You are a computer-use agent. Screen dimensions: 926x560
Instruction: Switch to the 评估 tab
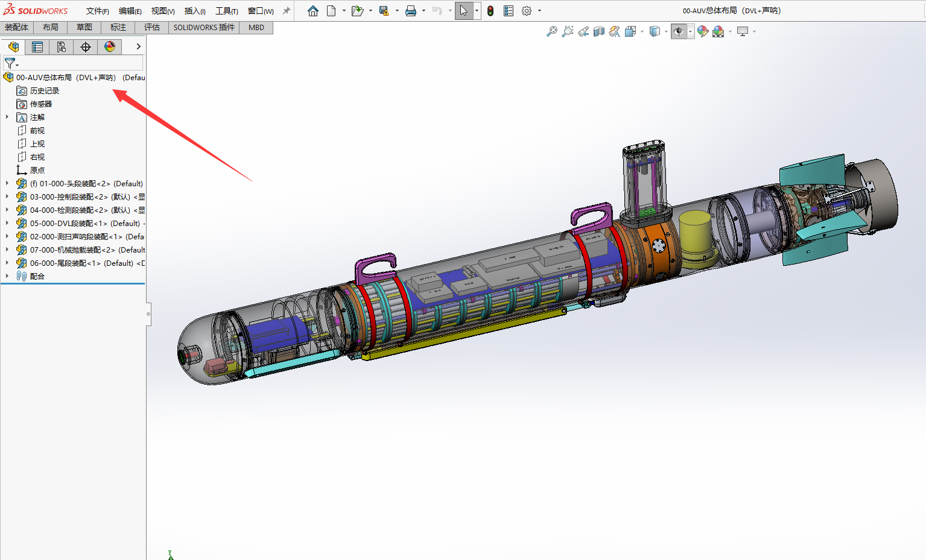152,27
